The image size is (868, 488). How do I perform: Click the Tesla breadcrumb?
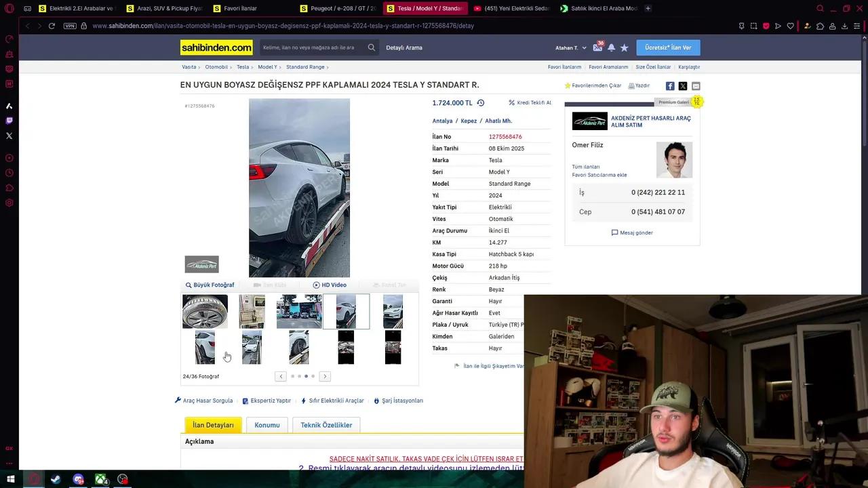coord(243,67)
